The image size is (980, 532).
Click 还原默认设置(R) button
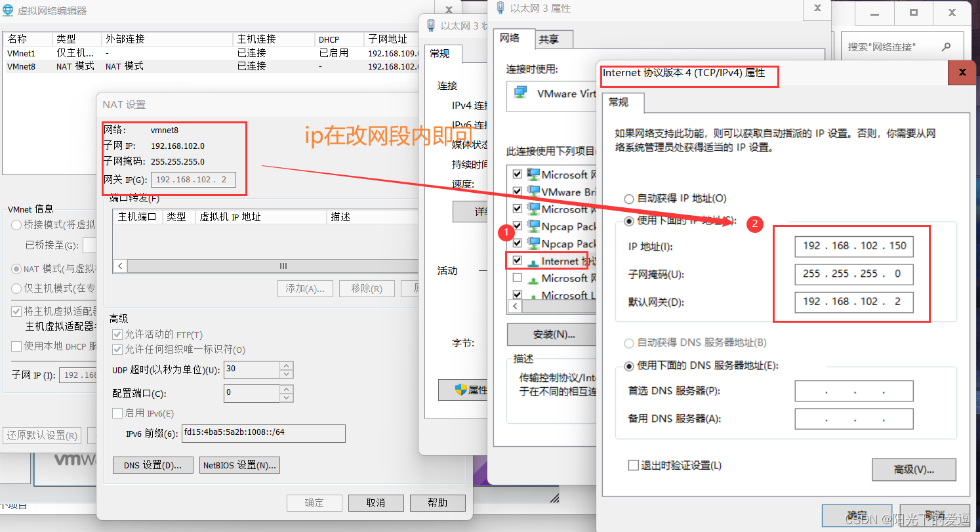pyautogui.click(x=42, y=436)
